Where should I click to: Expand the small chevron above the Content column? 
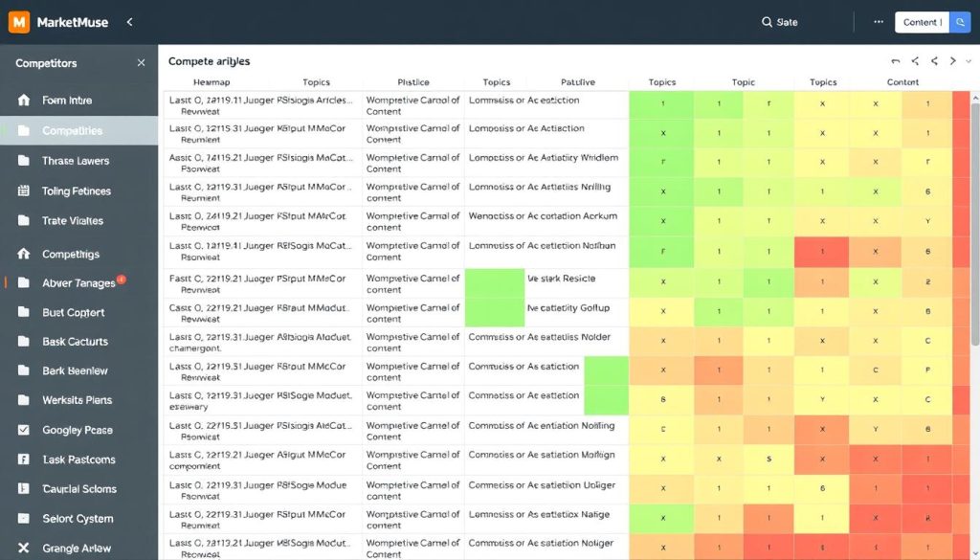pyautogui.click(x=970, y=59)
